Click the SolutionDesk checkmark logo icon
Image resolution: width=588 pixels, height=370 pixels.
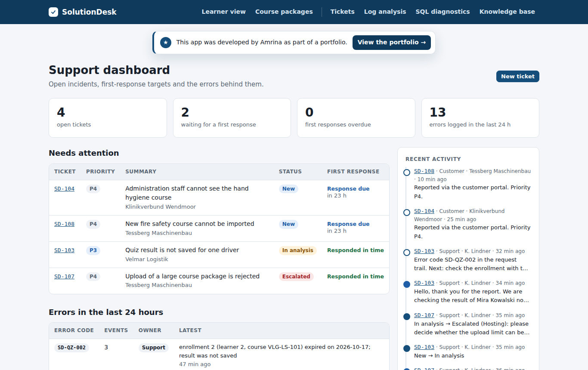(53, 12)
